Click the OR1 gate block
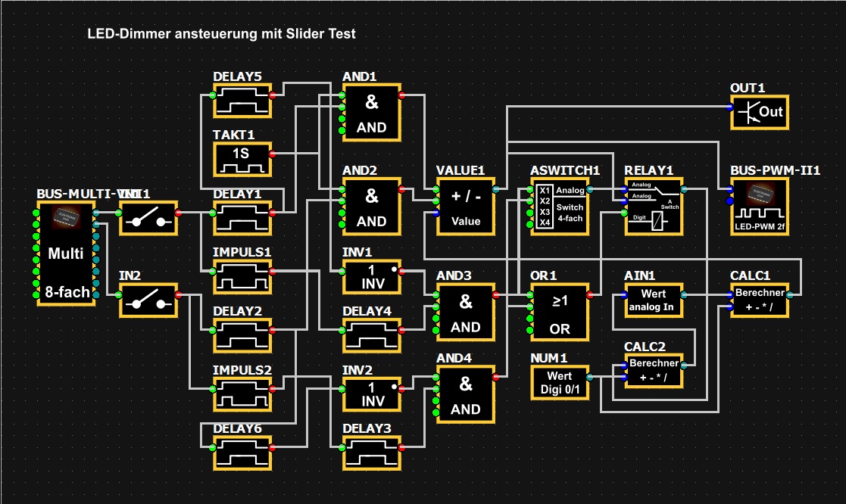The width and height of the screenshot is (846, 504). [x=559, y=313]
